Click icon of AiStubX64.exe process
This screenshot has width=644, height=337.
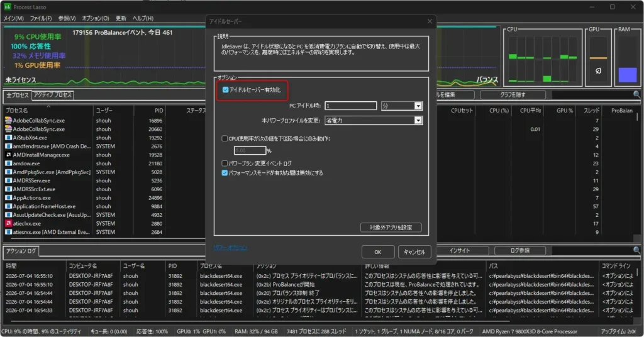[x=8, y=138]
